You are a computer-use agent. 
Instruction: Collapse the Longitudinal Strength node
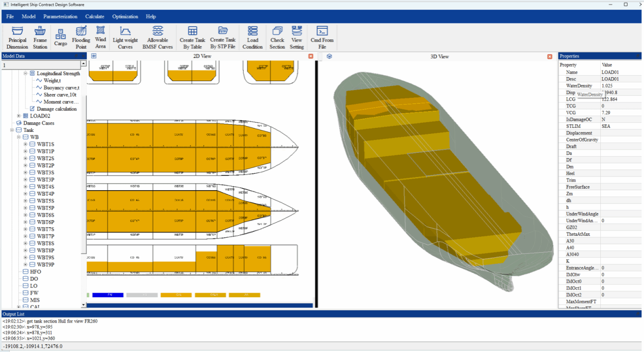(25, 74)
